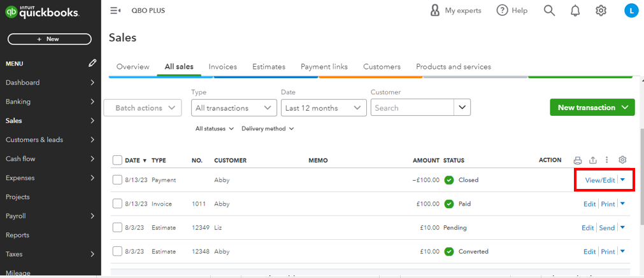Image resolution: width=644 pixels, height=278 pixels.
Task: Click the Customer search field
Action: point(412,108)
